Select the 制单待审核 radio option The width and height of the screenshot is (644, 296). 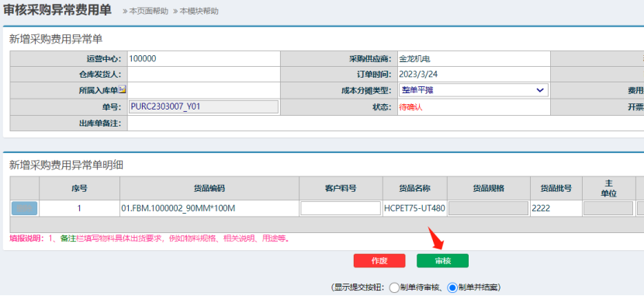[394, 287]
